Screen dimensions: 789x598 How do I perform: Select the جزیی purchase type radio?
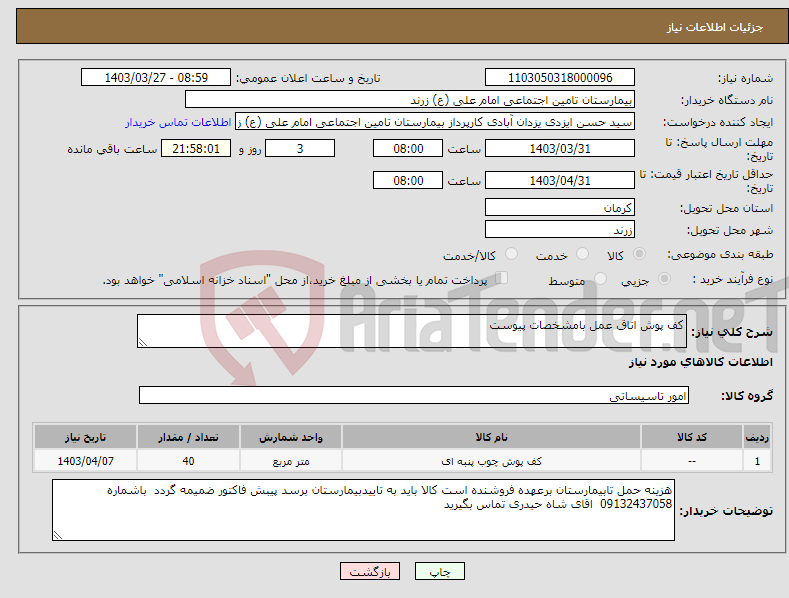click(x=664, y=279)
